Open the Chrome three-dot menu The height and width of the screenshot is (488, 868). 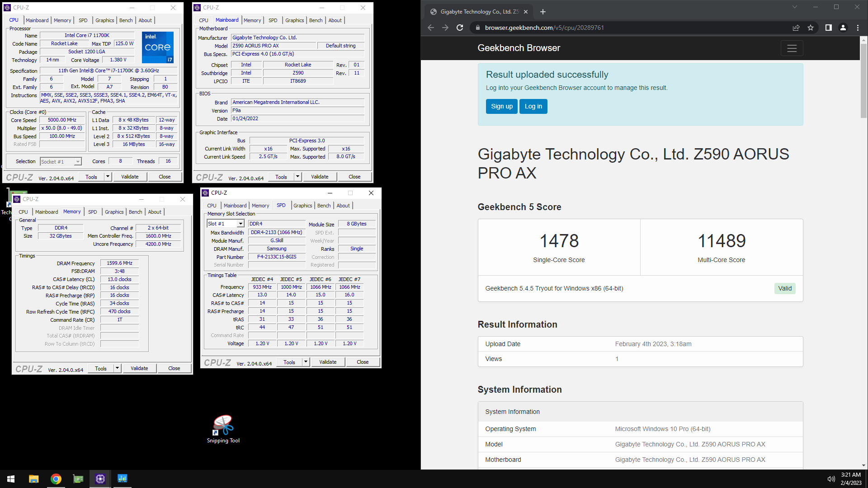coord(858,28)
